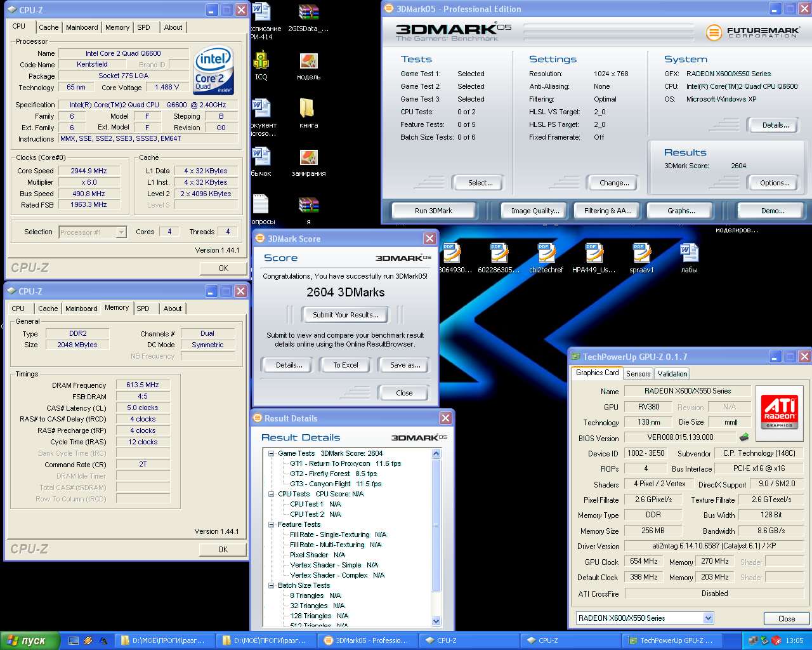Open Mainboard tab in the CPU-Z window showing the processor
812x650 pixels.
(x=82, y=27)
